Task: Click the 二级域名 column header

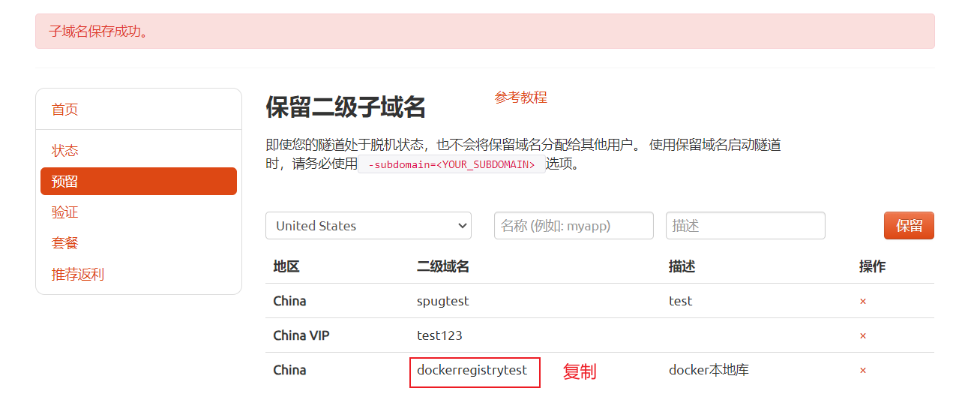Action: tap(443, 266)
